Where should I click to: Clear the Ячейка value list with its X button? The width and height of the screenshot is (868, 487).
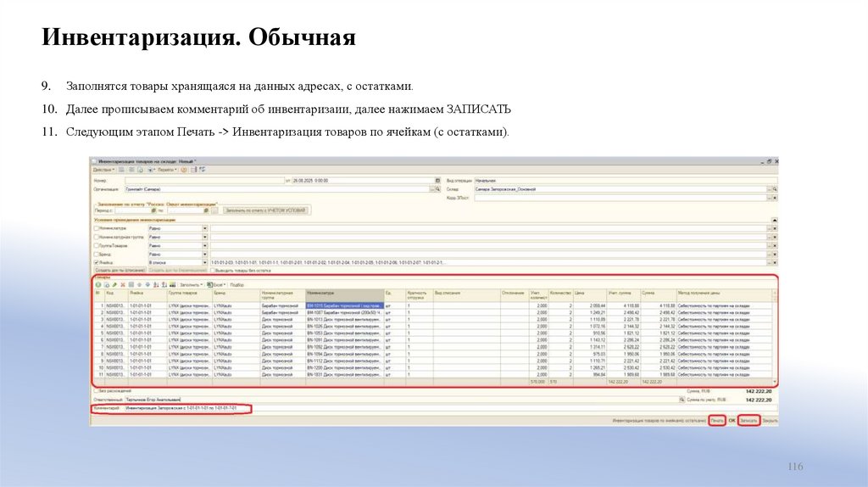click(x=775, y=263)
